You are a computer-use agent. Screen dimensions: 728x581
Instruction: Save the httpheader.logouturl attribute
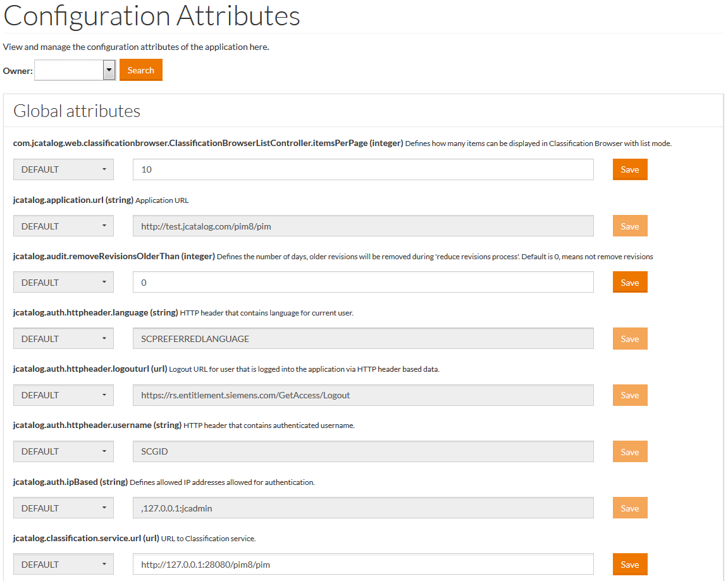(629, 395)
